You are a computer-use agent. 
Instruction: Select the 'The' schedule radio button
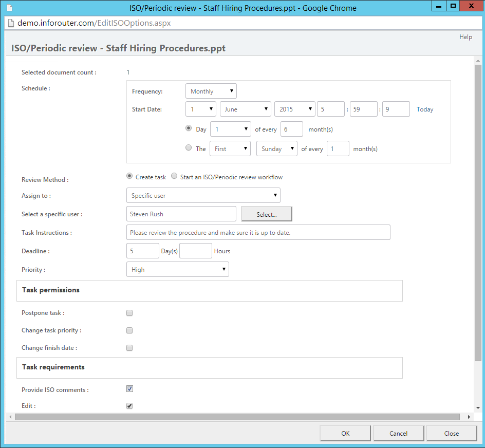tap(189, 147)
